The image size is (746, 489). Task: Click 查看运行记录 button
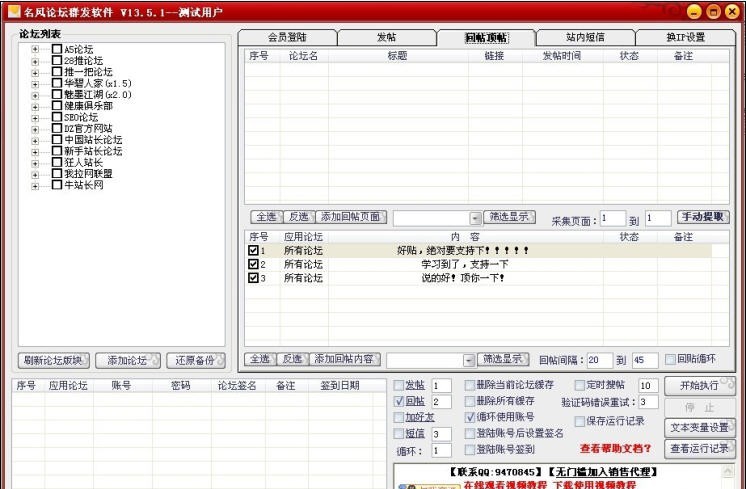(x=699, y=449)
